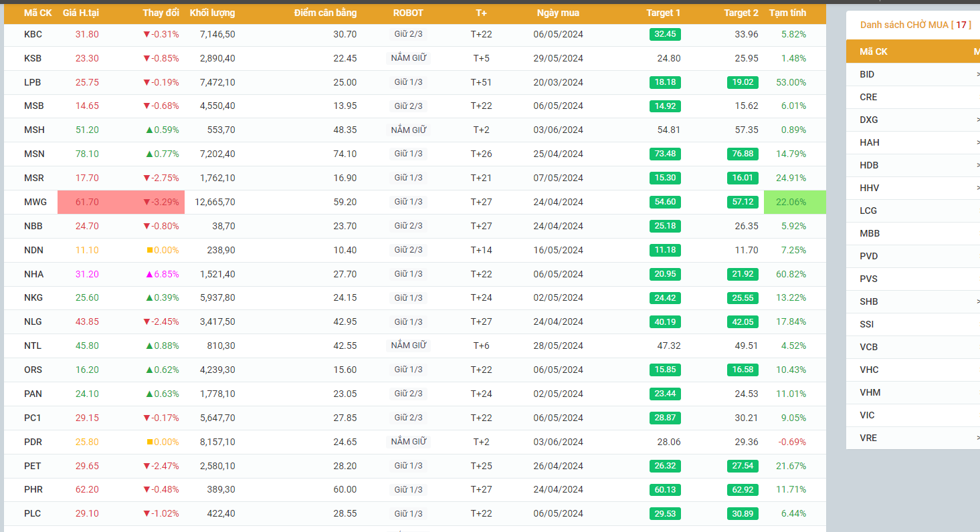This screenshot has height=532, width=980.
Task: Click the NẮM GIỮ tag in KSB row
Action: pyautogui.click(x=409, y=58)
